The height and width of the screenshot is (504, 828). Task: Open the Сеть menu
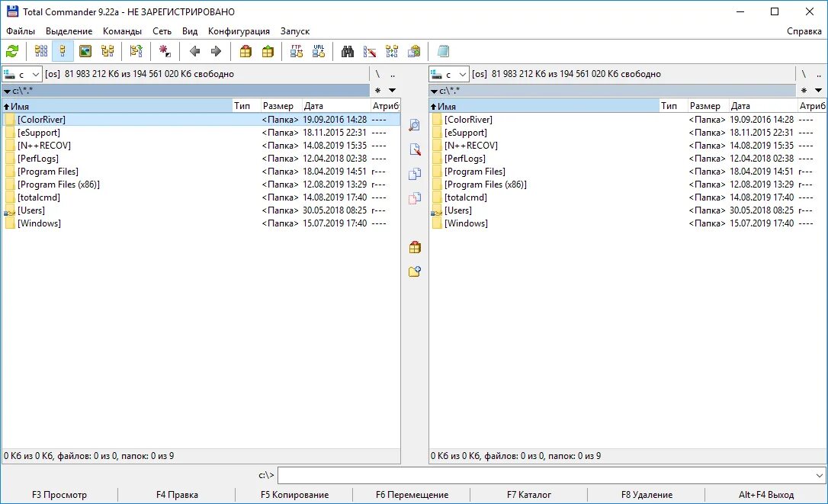[162, 31]
